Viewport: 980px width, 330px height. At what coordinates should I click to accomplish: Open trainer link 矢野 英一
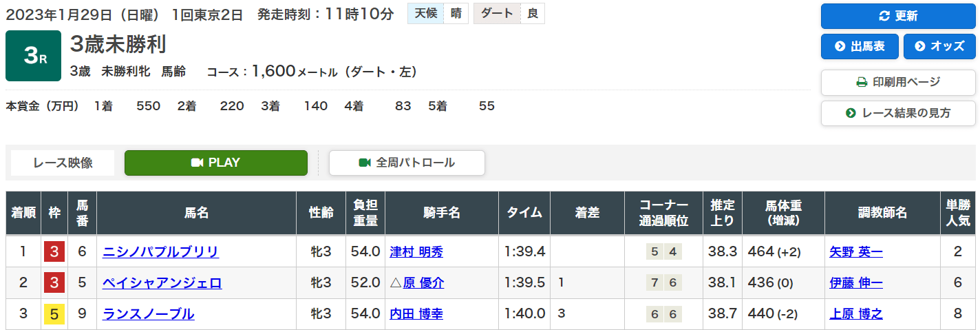coord(856,251)
